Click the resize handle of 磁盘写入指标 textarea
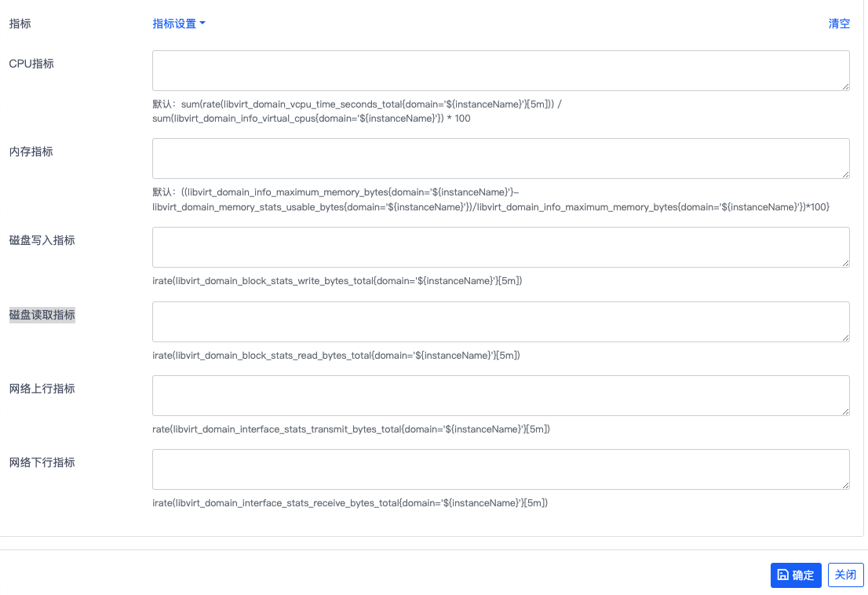 tap(845, 263)
